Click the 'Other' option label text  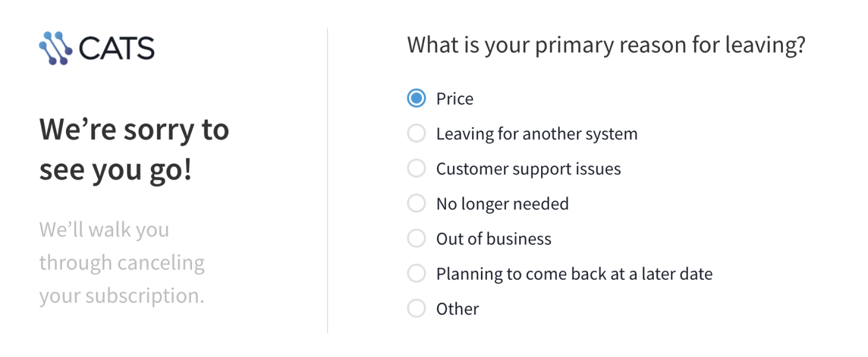coord(458,309)
